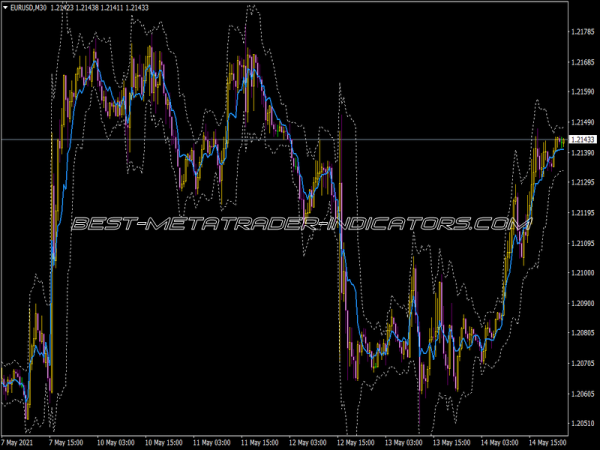
Task: Select the 12 May 15:00 time label
Action: pos(355,443)
